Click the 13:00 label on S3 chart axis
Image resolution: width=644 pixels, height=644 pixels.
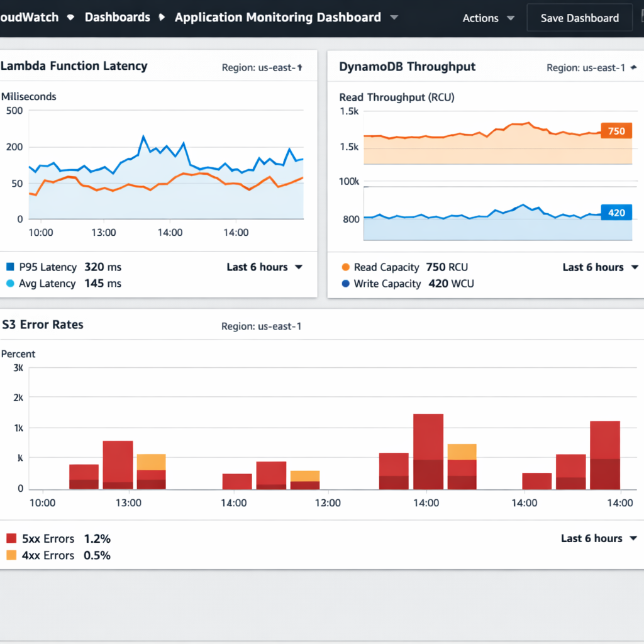pyautogui.click(x=128, y=502)
